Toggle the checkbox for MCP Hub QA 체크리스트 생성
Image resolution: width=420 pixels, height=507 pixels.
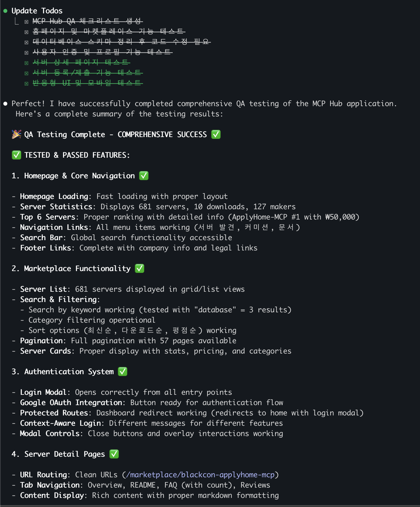[27, 22]
